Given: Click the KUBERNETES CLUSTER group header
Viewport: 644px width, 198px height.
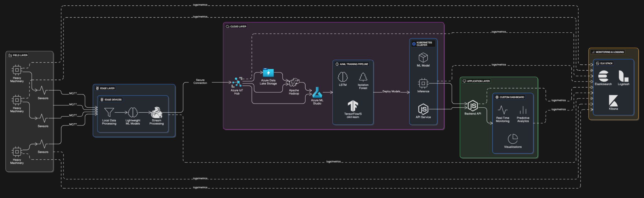Looking at the screenshot, I should pyautogui.click(x=423, y=44).
